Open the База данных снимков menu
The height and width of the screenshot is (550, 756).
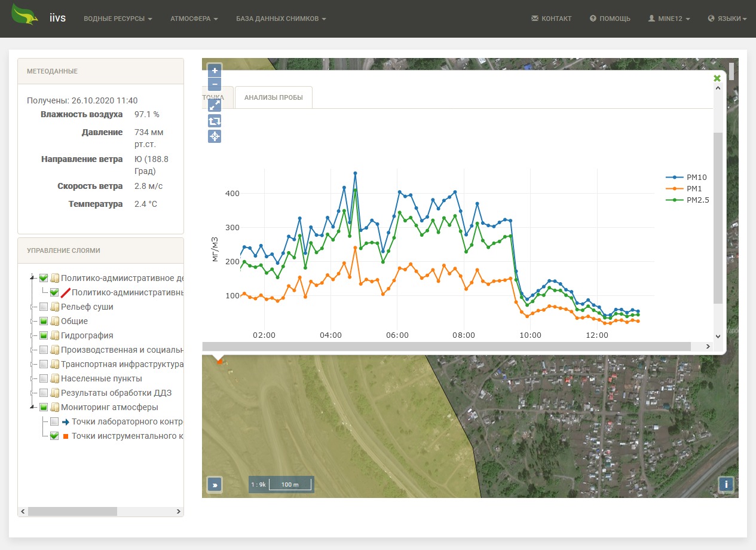281,19
